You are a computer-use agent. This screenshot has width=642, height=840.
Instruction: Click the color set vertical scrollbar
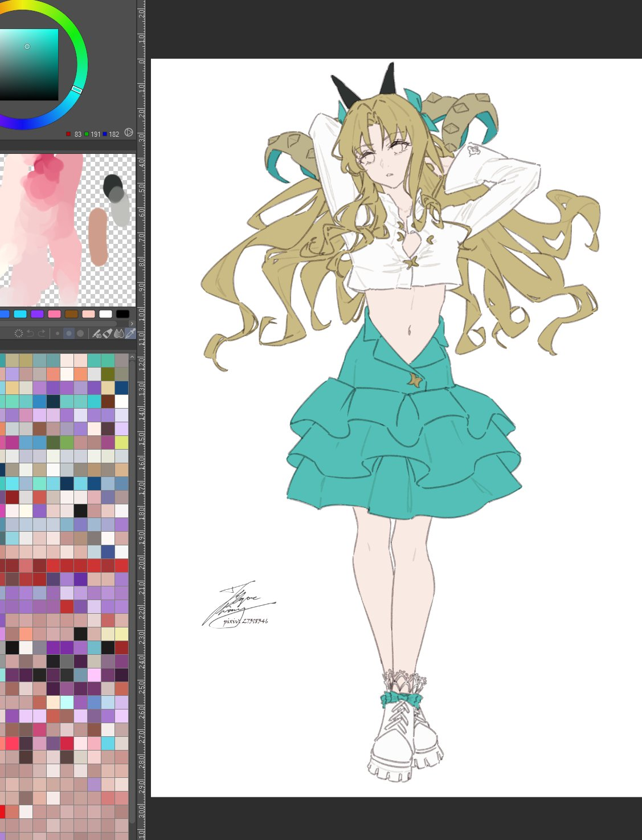(x=132, y=593)
